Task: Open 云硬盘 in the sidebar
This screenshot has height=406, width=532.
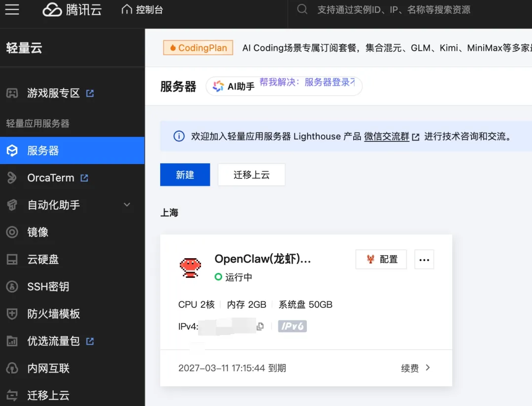Action: click(x=43, y=259)
